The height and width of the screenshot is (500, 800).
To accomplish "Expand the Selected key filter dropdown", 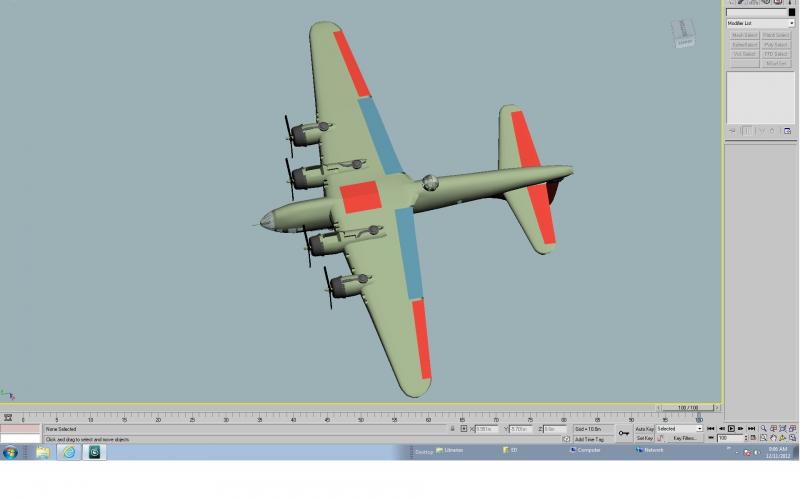I will click(x=679, y=429).
